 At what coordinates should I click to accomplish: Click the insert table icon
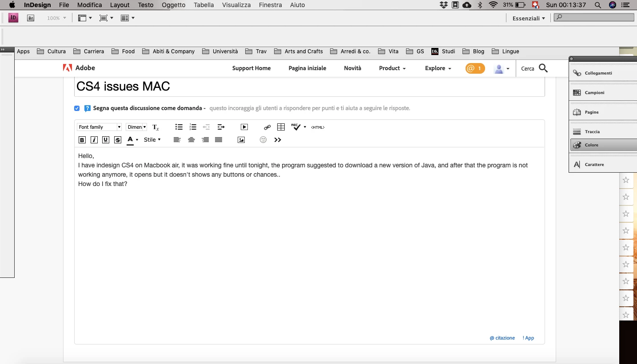pos(281,127)
